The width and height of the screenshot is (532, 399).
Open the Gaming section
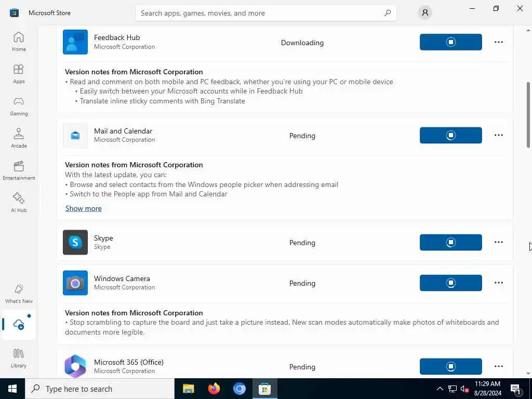(x=19, y=106)
